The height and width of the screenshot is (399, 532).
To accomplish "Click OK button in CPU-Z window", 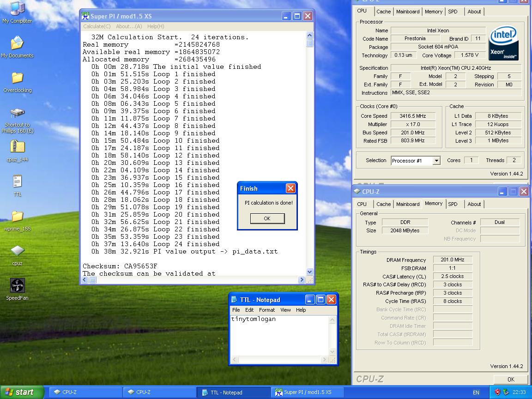I will 511,379.
